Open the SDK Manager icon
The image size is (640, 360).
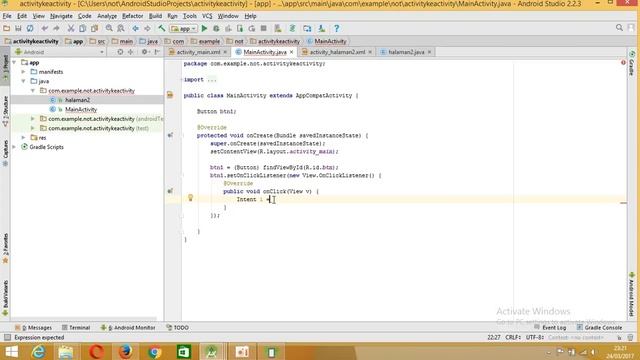point(322,29)
